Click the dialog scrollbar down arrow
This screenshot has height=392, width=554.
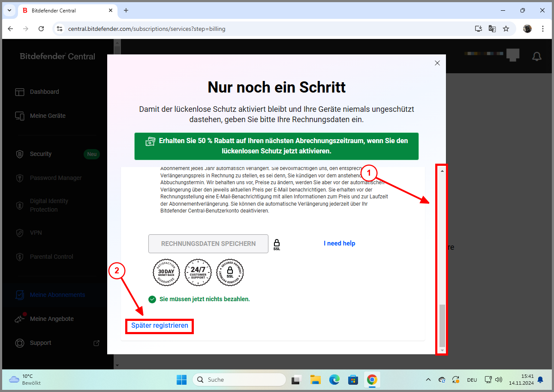pos(442,350)
